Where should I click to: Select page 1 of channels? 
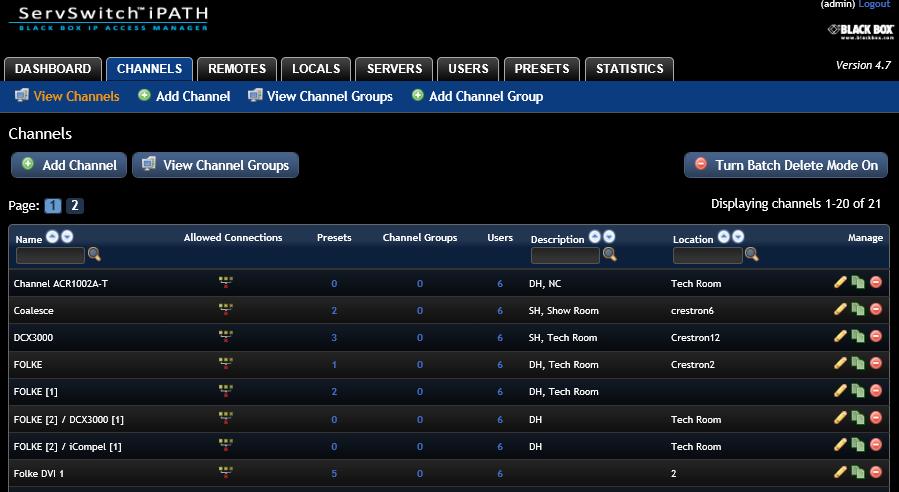click(53, 205)
